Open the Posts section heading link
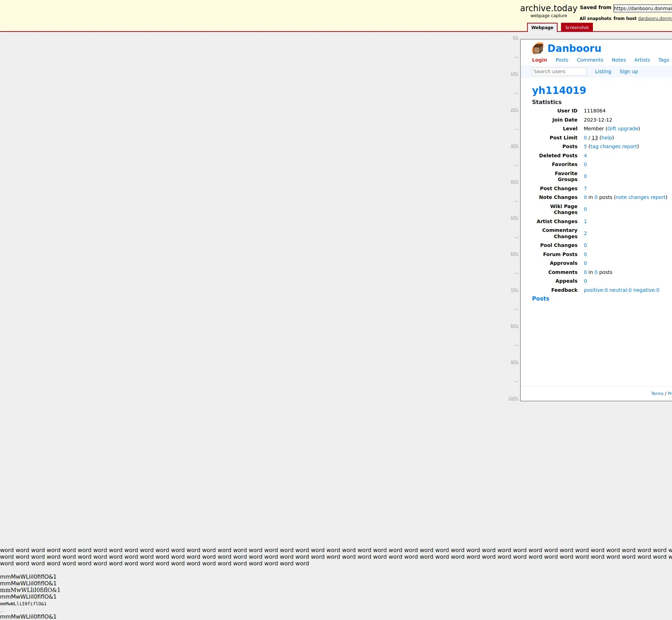 pos(540,298)
